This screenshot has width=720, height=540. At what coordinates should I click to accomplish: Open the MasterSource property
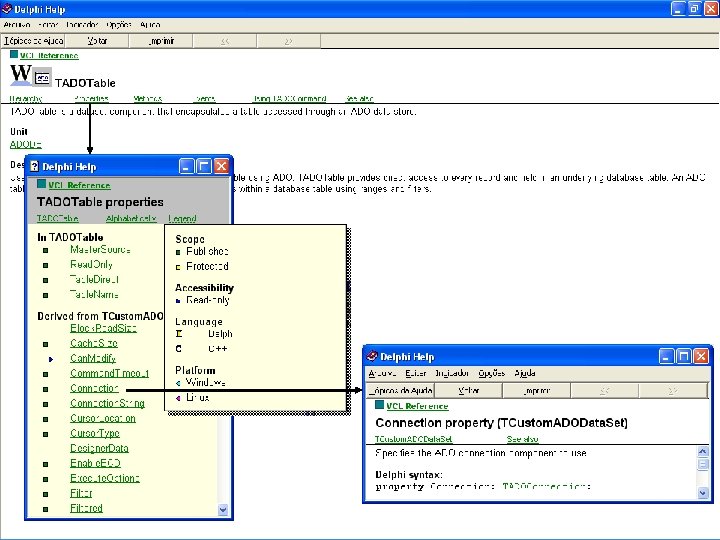tap(100, 249)
